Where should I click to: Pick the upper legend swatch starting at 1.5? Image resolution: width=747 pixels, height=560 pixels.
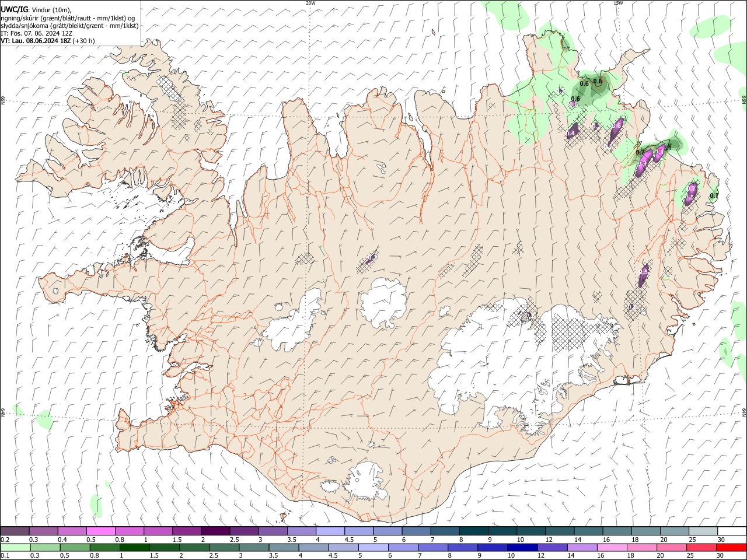[186, 531]
